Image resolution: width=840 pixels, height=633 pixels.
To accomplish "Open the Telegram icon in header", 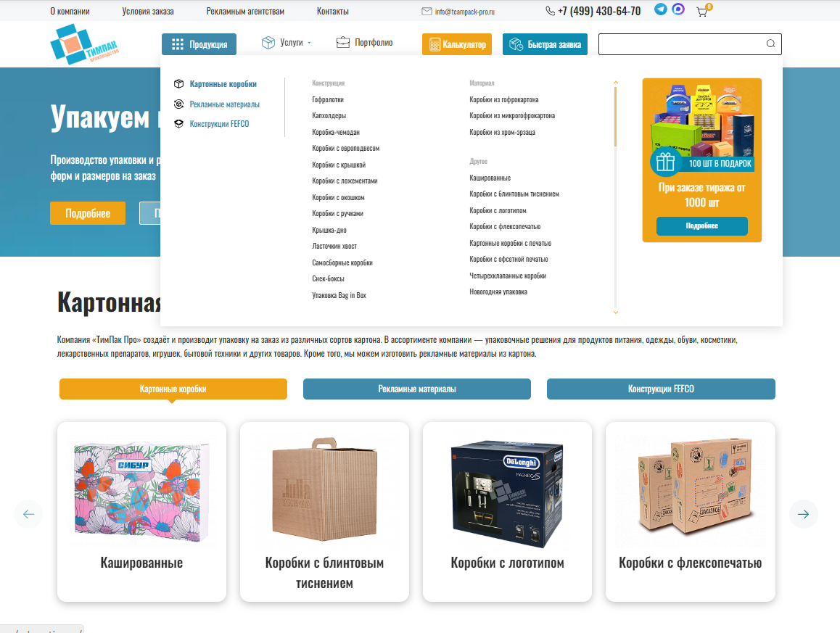I will pyautogui.click(x=661, y=9).
